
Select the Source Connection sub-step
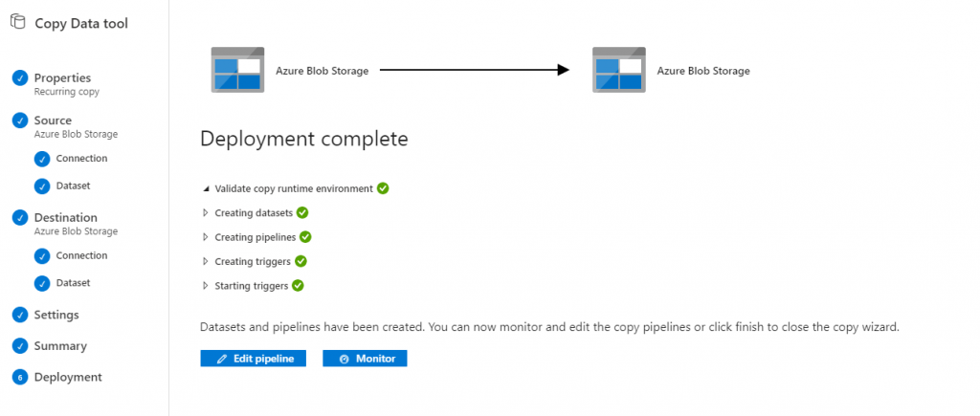pyautogui.click(x=82, y=159)
